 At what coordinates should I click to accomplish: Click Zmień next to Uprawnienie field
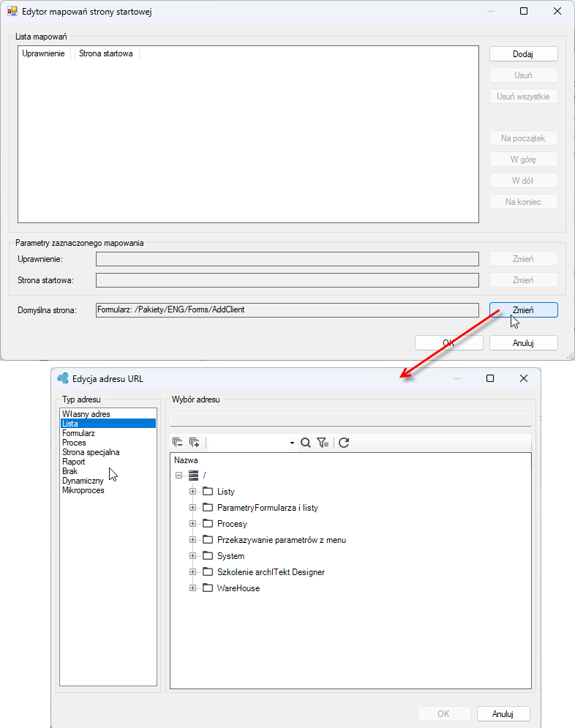[524, 259]
